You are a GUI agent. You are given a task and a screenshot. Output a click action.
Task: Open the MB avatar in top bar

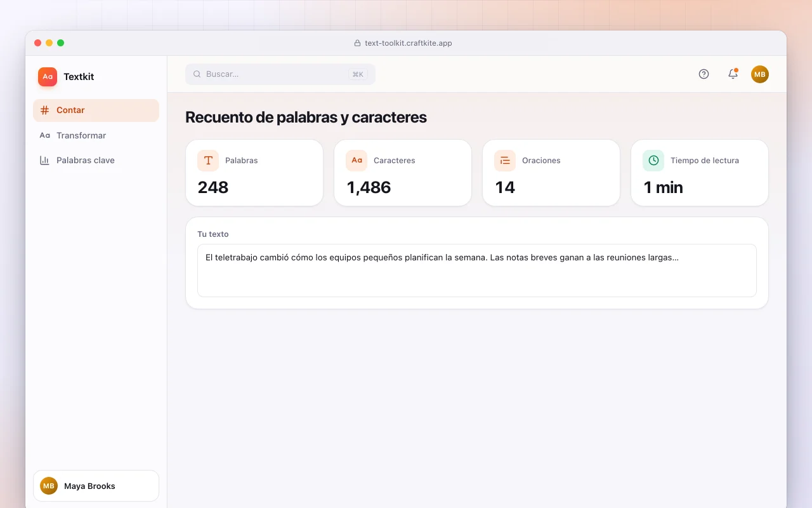(760, 74)
